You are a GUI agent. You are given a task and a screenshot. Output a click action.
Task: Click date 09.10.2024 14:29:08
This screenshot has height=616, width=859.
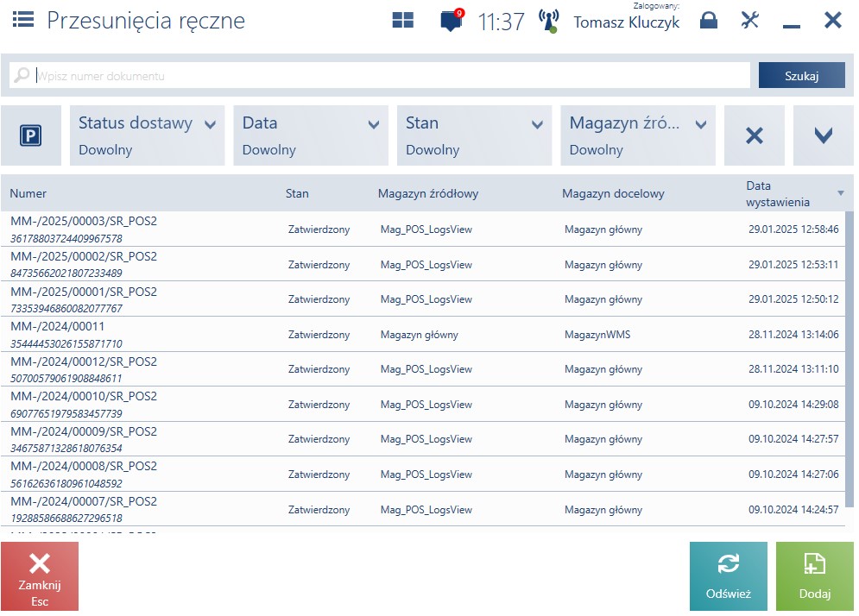point(793,405)
